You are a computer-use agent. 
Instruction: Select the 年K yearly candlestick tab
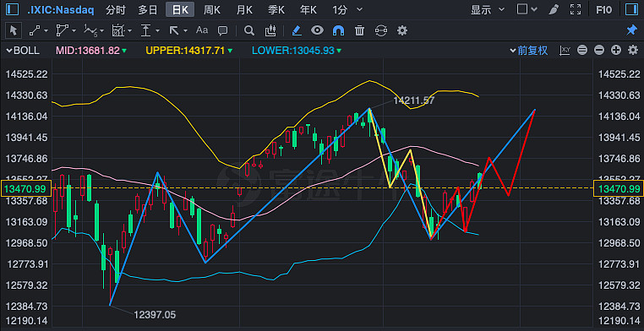coord(308,10)
